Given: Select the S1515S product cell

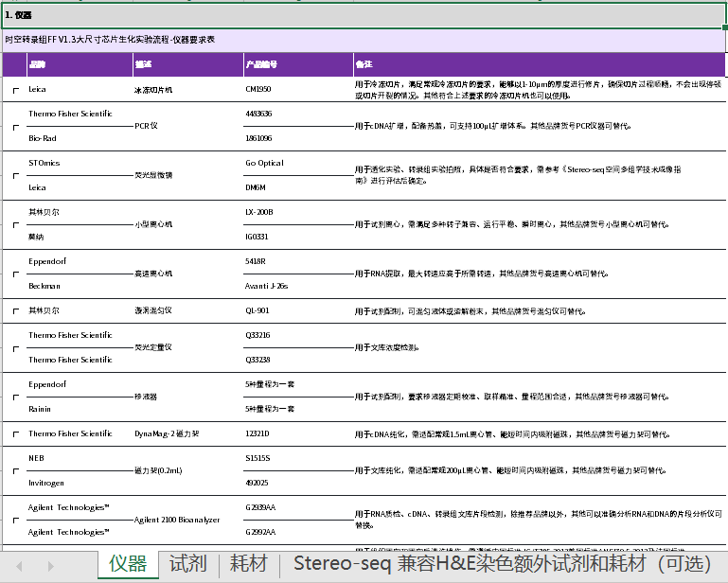Looking at the screenshot, I should pyautogui.click(x=298, y=458).
